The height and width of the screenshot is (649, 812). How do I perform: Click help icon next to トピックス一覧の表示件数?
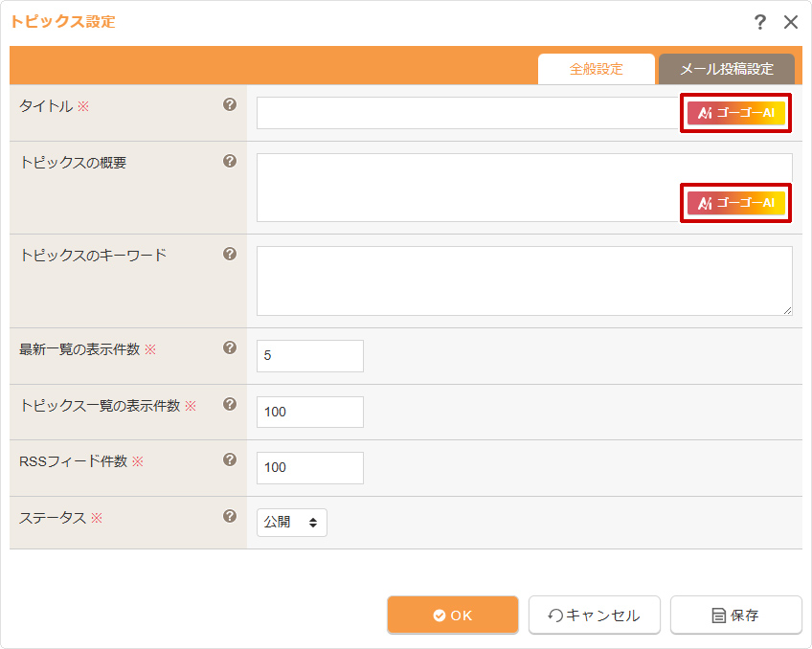[230, 404]
